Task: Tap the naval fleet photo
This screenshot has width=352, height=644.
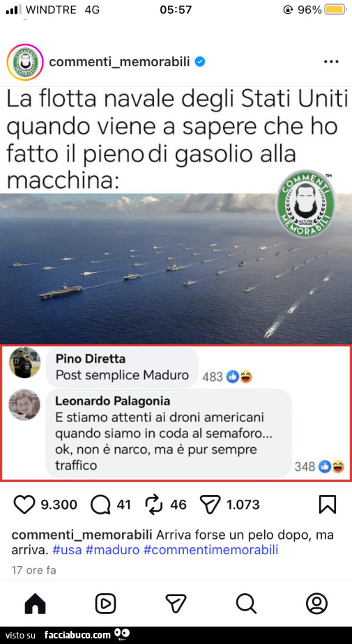Action: (176, 269)
